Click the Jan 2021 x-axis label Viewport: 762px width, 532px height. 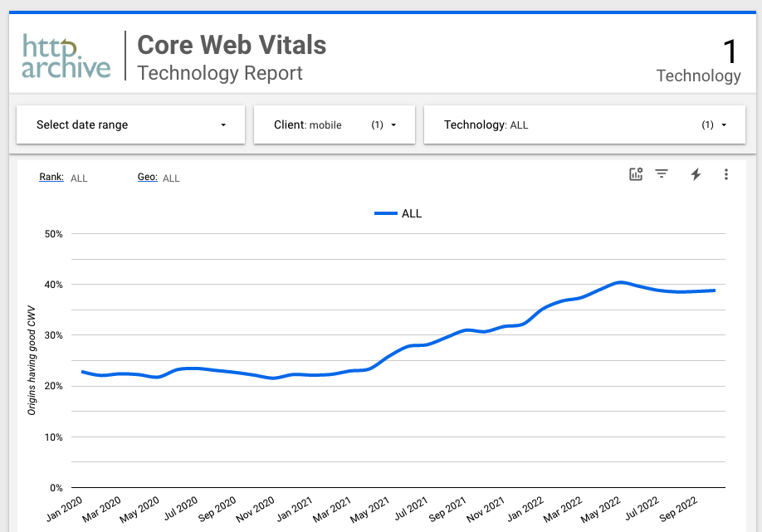coord(295,509)
